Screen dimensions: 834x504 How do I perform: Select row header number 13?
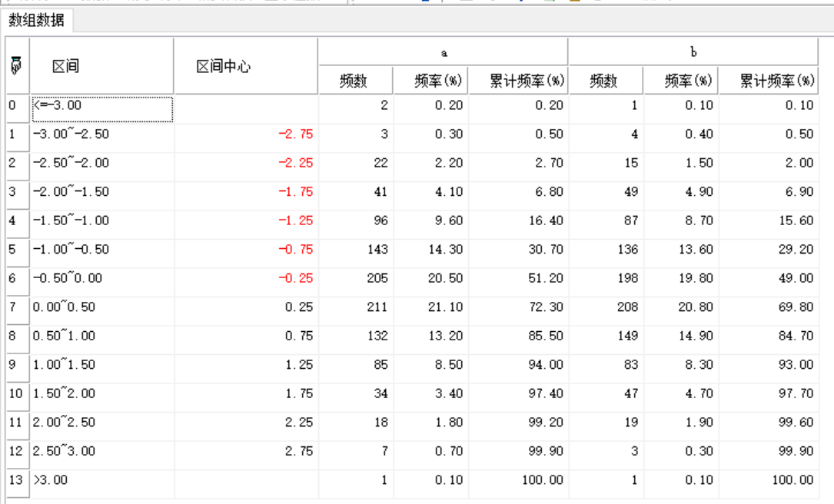16,480
